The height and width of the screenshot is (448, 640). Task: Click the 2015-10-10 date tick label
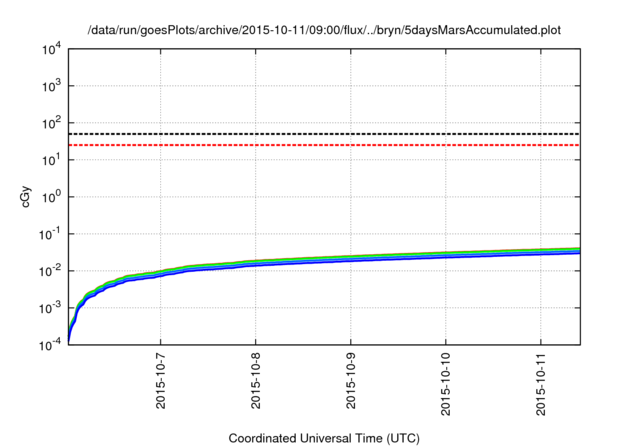pos(446,385)
